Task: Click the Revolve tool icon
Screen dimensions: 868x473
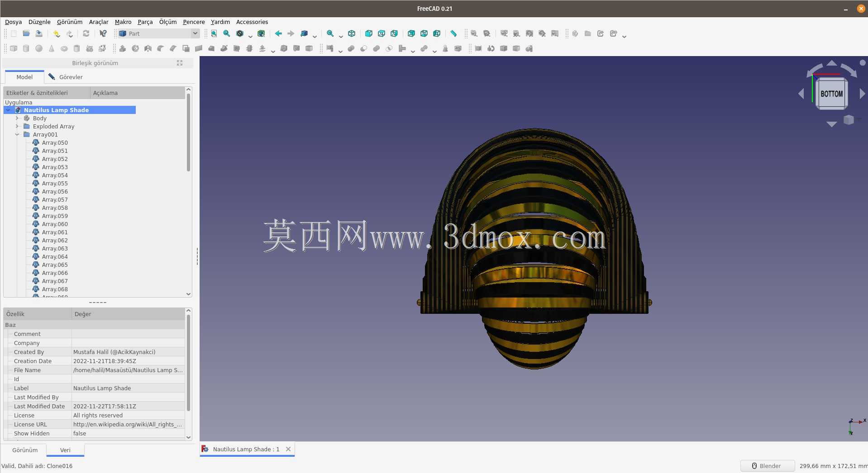Action: point(135,48)
